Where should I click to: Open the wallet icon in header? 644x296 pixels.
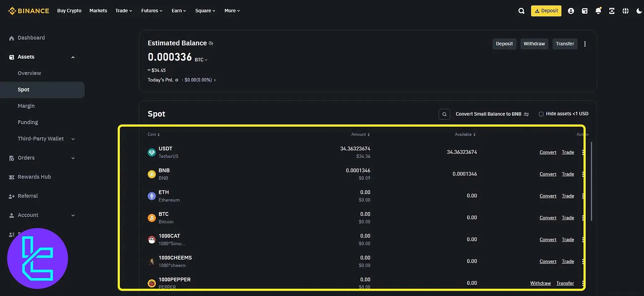click(x=585, y=11)
